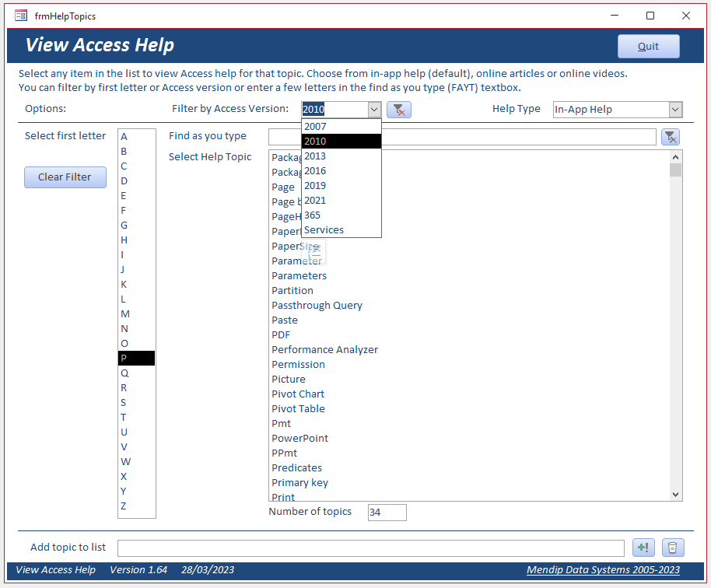
Task: Click the topic list scrollbar down arrow
Action: pyautogui.click(x=676, y=495)
